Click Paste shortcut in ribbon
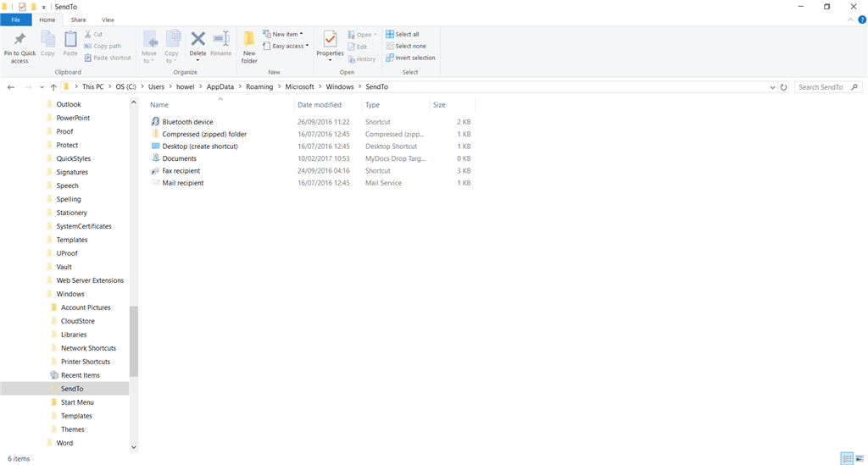Screen dimensions: 868x465 click(x=108, y=58)
